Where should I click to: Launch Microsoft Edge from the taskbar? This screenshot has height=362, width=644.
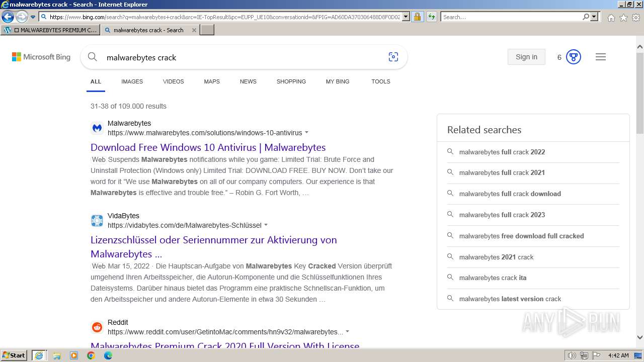click(x=108, y=355)
